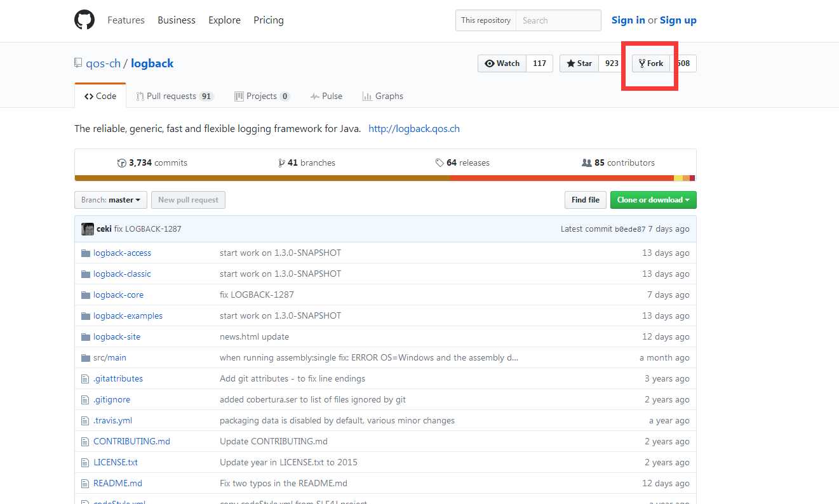Image resolution: width=839 pixels, height=504 pixels.
Task: Click file icon for .gitignore
Action: click(x=85, y=400)
